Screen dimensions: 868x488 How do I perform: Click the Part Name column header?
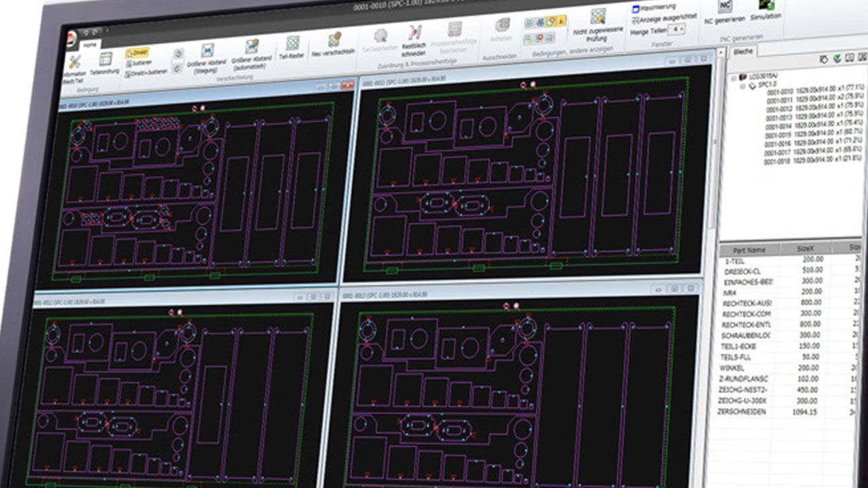pyautogui.click(x=750, y=250)
